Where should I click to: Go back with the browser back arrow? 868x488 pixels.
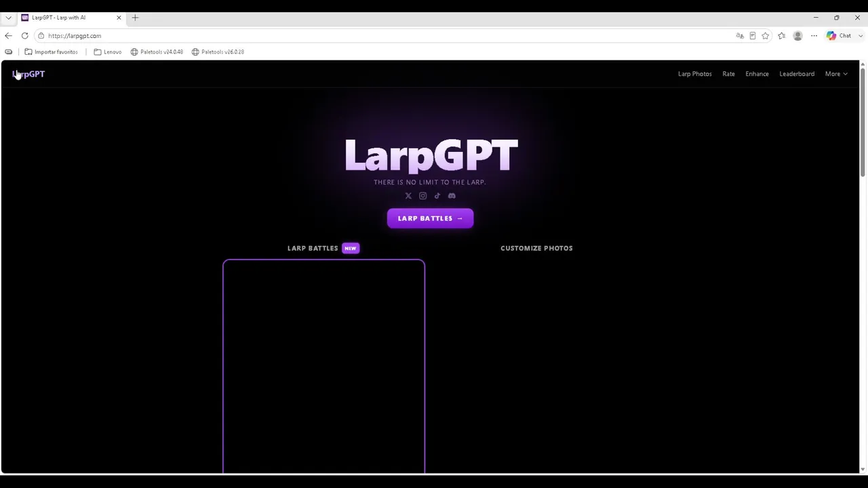pos(8,36)
